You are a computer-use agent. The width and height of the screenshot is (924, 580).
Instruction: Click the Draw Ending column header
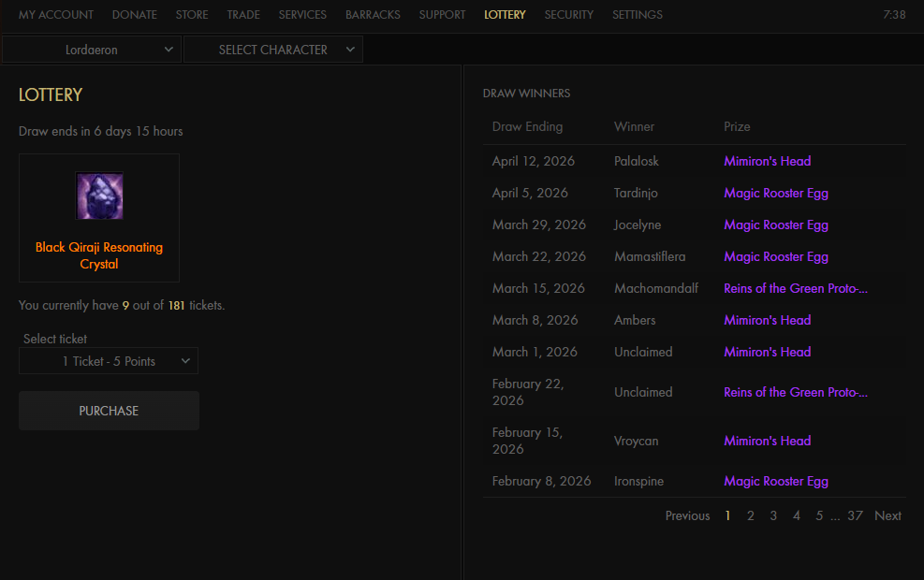tap(527, 127)
